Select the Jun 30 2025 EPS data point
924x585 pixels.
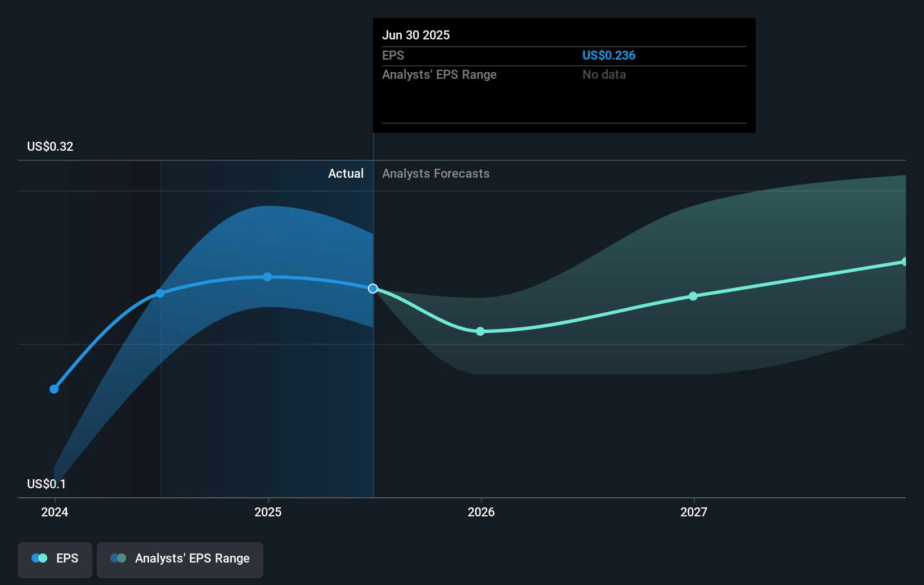pyautogui.click(x=373, y=289)
